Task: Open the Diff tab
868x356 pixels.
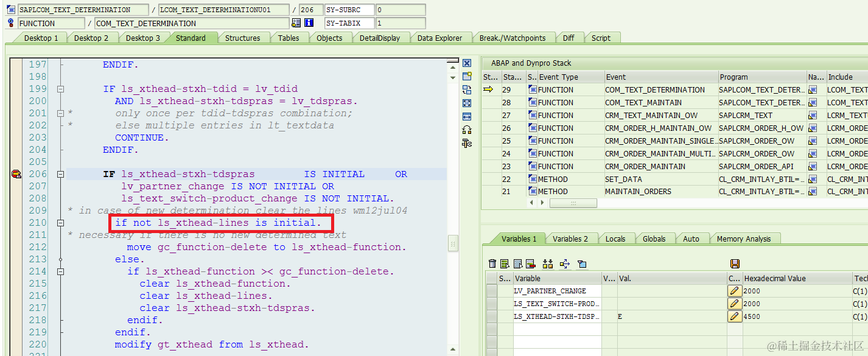Action: click(x=569, y=38)
